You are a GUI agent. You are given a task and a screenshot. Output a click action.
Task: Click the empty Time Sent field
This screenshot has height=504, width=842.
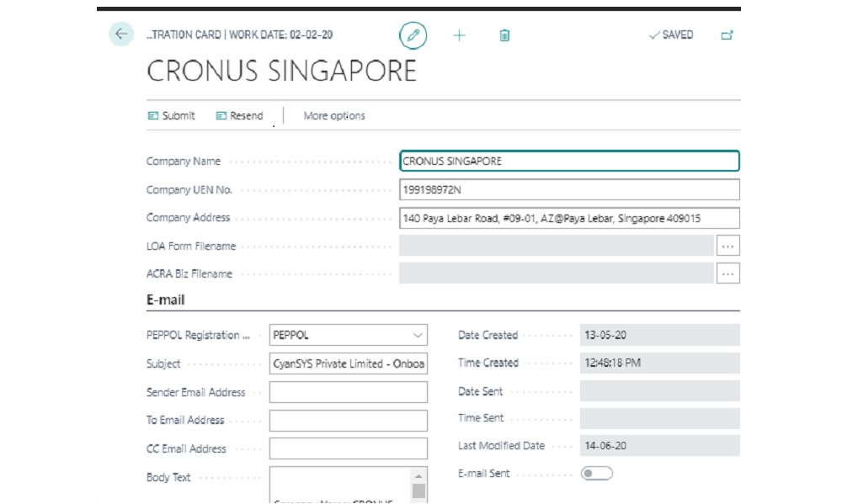click(659, 418)
